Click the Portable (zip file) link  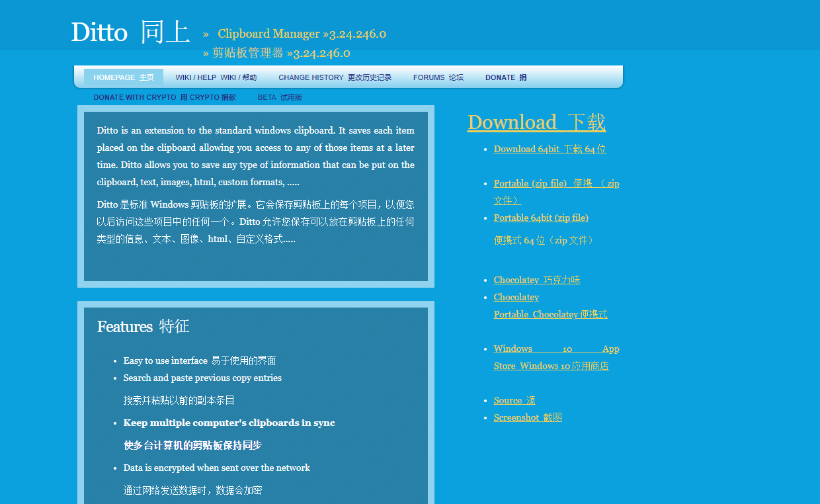tap(557, 192)
